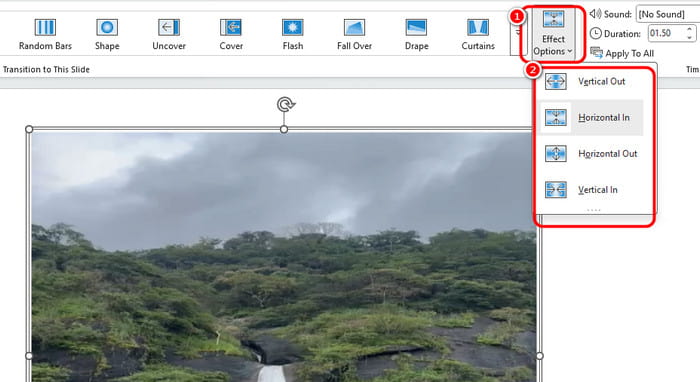Screen dimensions: 700x382
Task: Open the Effect Options dropdown
Action: click(553, 34)
